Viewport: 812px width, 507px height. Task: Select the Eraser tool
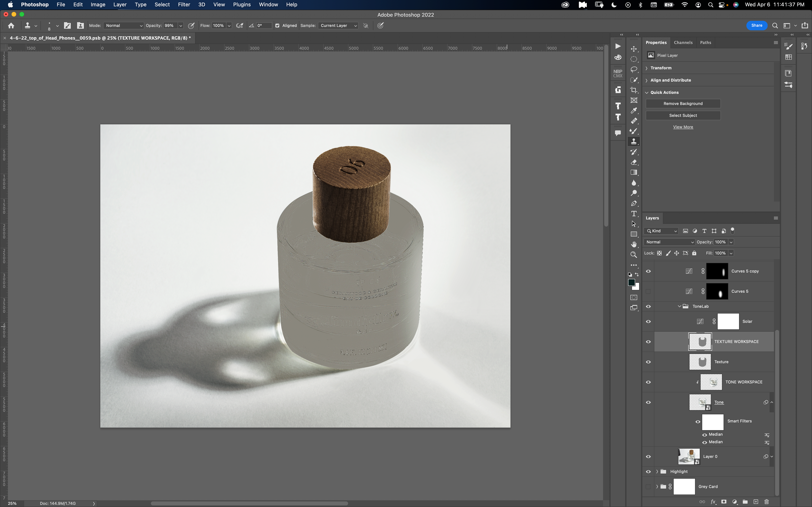[634, 162]
